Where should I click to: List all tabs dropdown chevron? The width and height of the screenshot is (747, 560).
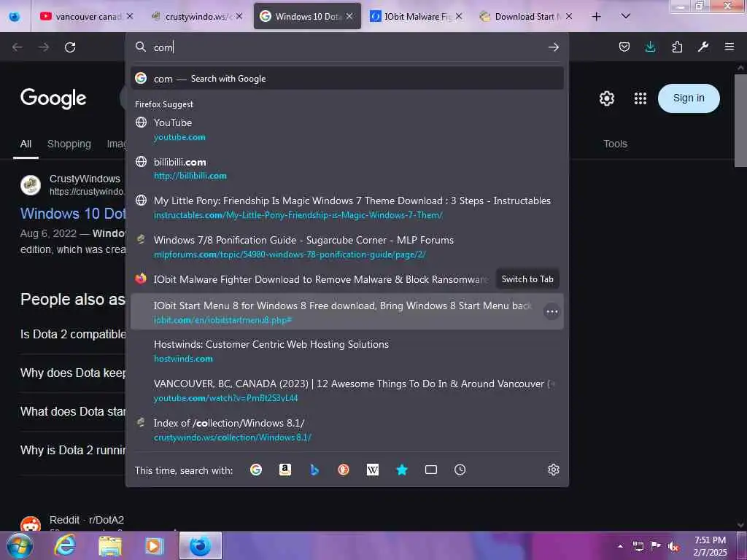[x=625, y=16]
